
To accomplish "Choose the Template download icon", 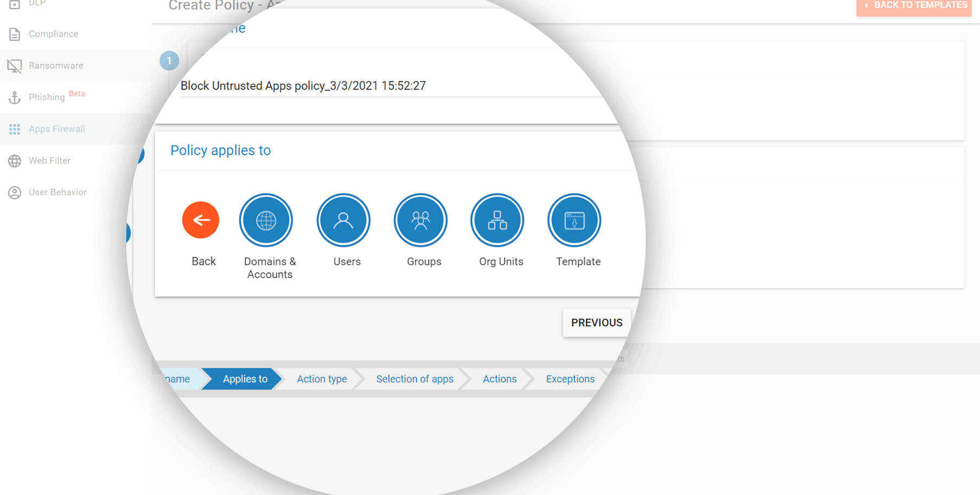I will pyautogui.click(x=574, y=220).
